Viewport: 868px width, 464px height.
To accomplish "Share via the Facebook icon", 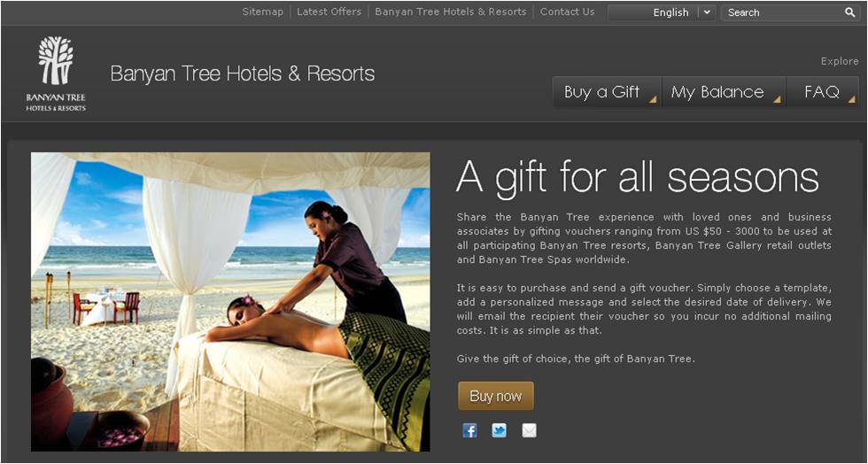I will tap(469, 430).
